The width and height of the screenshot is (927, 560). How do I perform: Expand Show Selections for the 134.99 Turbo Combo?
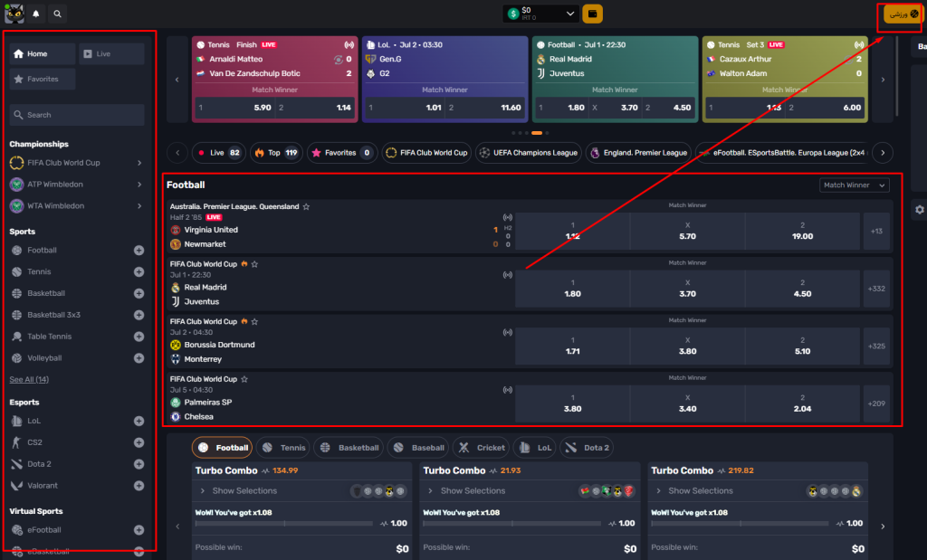pyautogui.click(x=239, y=491)
